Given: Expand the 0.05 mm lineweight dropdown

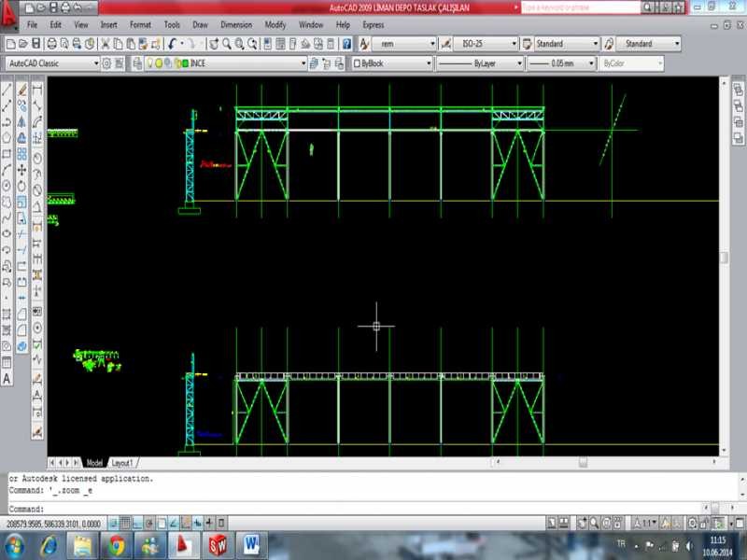Looking at the screenshot, I should click(592, 63).
